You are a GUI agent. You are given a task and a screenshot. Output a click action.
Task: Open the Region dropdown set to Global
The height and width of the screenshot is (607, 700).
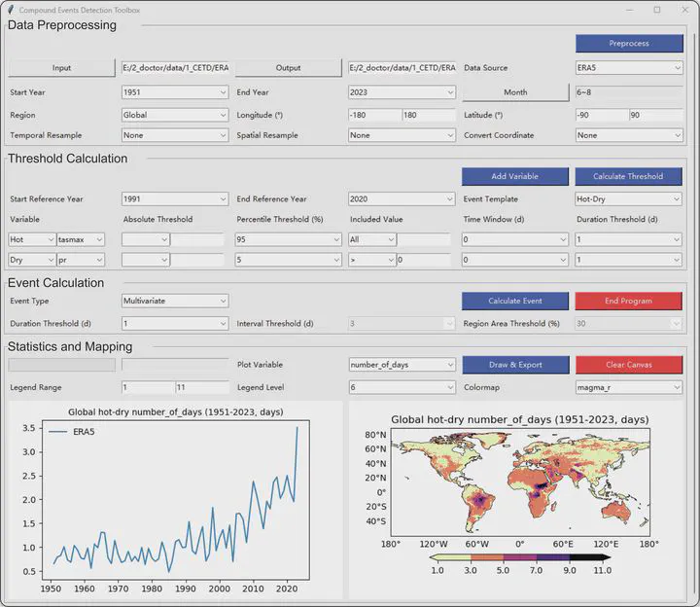click(x=174, y=115)
